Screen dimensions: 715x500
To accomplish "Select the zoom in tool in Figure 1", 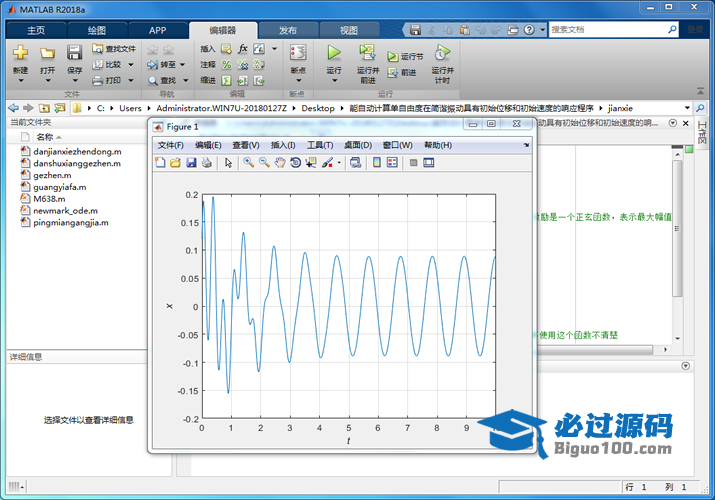I will 249,162.
